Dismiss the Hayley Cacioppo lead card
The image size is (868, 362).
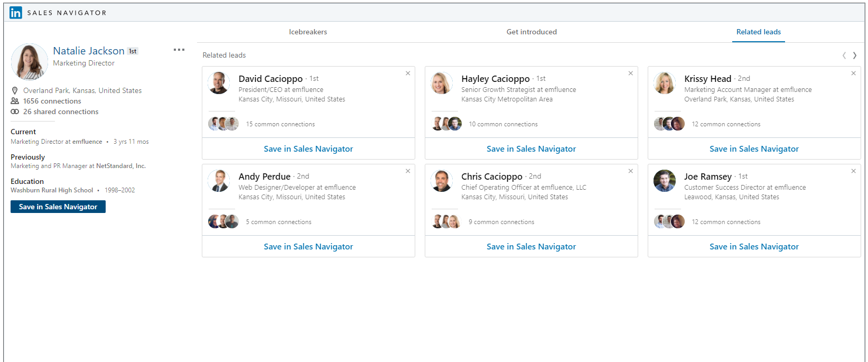[x=631, y=73]
